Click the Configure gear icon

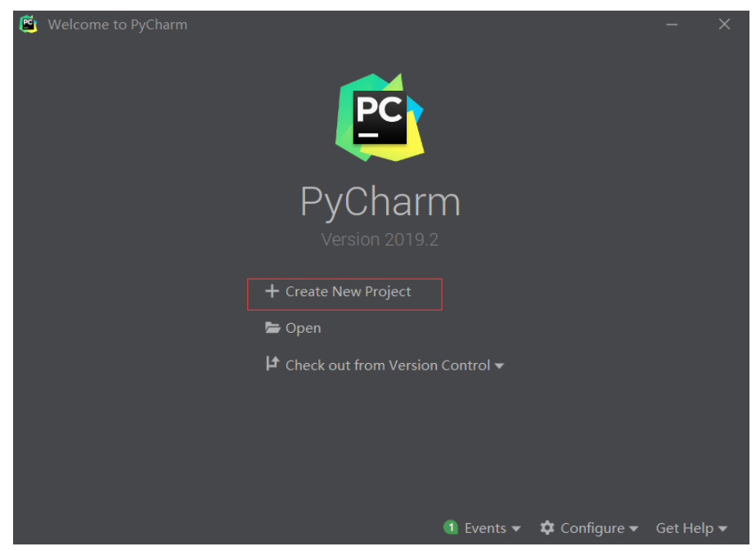pos(547,528)
